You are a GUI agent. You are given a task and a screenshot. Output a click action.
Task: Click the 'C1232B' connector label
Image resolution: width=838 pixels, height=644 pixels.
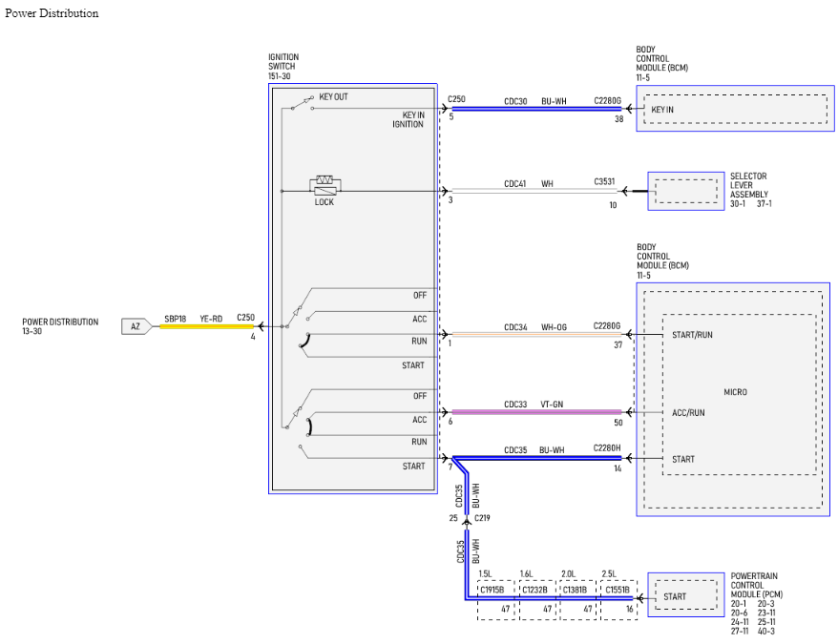pyautogui.click(x=534, y=590)
